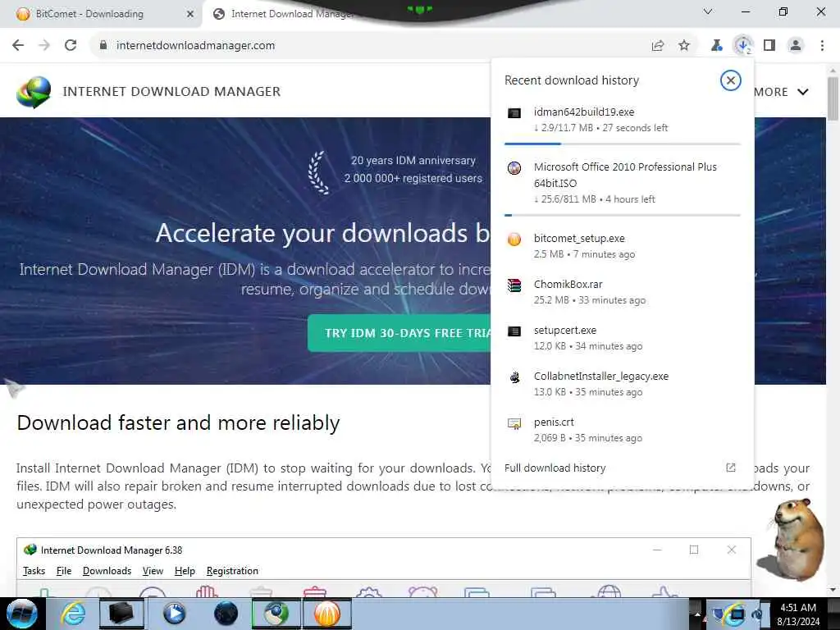This screenshot has width=840, height=630.
Task: Open Help menu in the IDM 6.38 screenshot
Action: pyautogui.click(x=185, y=571)
